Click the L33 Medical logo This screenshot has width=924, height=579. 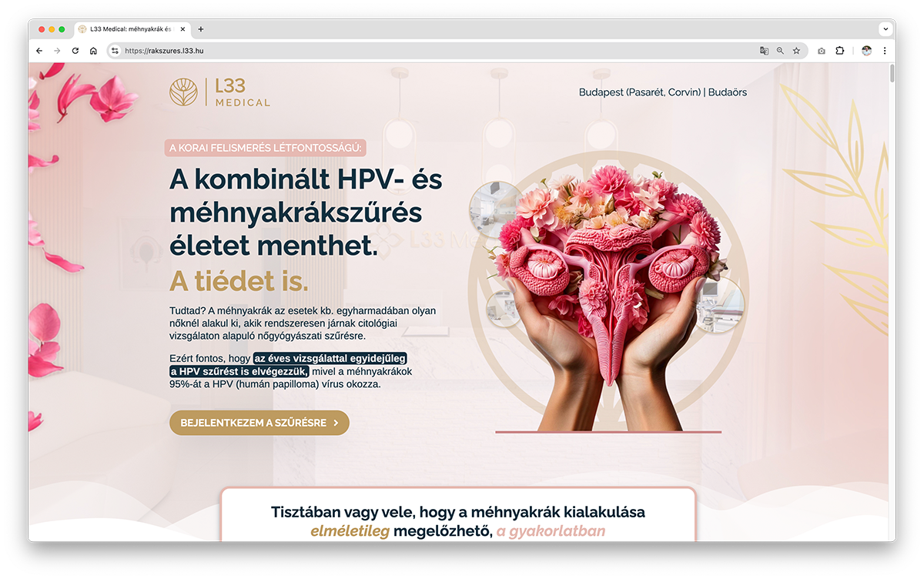(x=220, y=92)
